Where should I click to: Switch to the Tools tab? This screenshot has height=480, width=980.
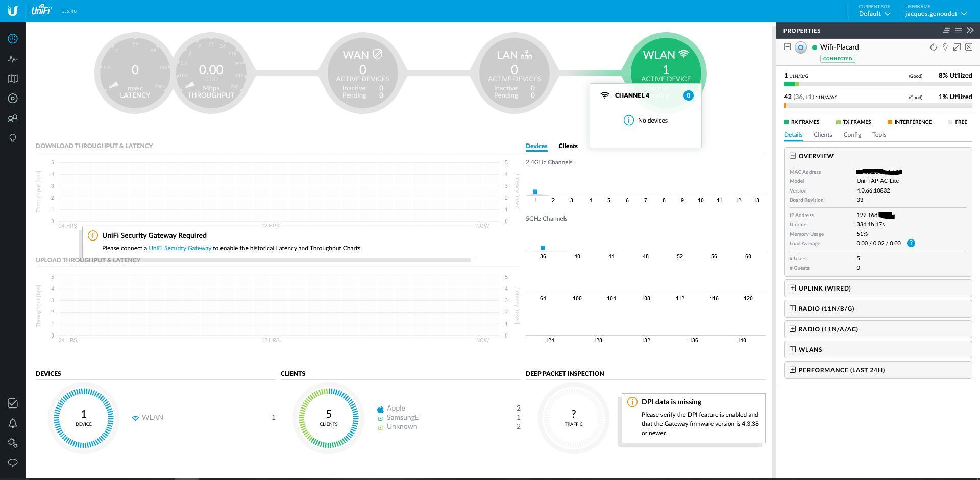(879, 135)
